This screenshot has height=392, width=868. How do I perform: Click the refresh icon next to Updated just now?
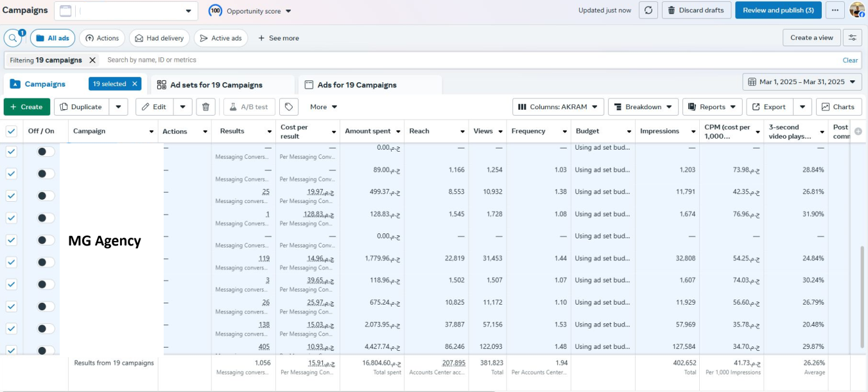[648, 10]
